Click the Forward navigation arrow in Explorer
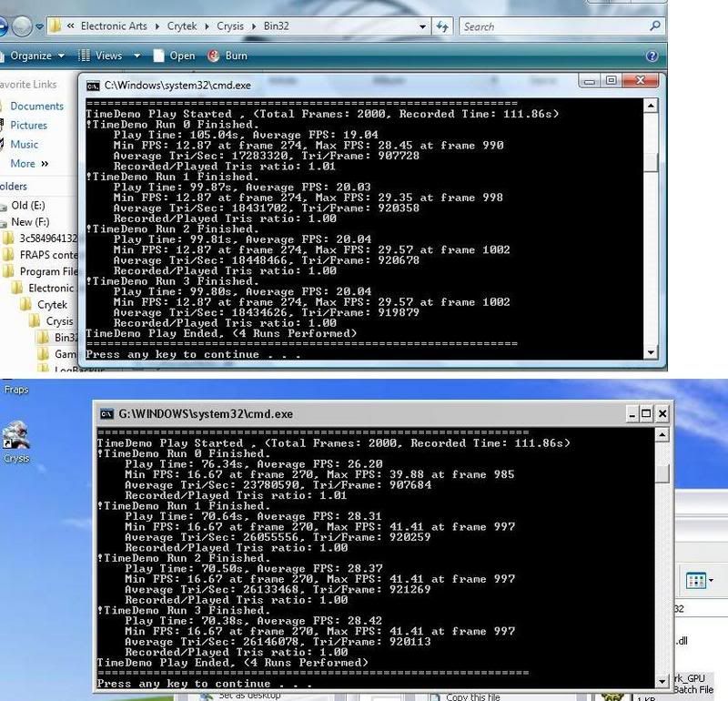The height and width of the screenshot is (701, 728). [x=21, y=26]
